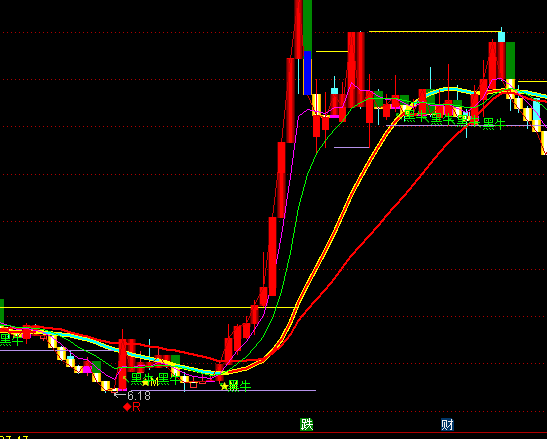Screen dimensions: 547x439
Task: Click the yellow star beside letter M
Action: coord(145,382)
